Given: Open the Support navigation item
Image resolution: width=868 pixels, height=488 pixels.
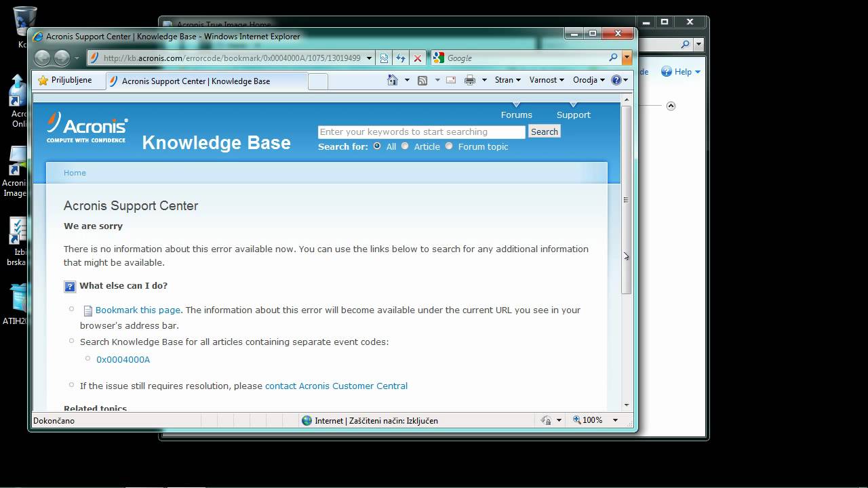Looking at the screenshot, I should (x=573, y=115).
